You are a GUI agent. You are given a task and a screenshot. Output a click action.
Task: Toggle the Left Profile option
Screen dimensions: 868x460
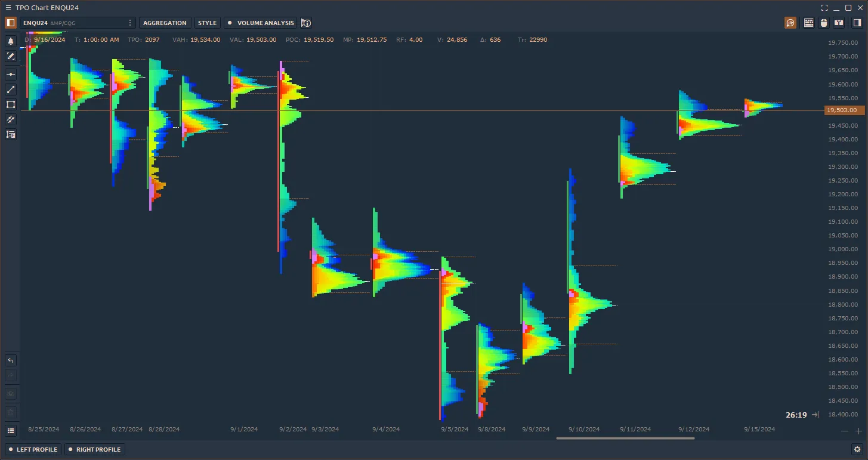(33, 449)
